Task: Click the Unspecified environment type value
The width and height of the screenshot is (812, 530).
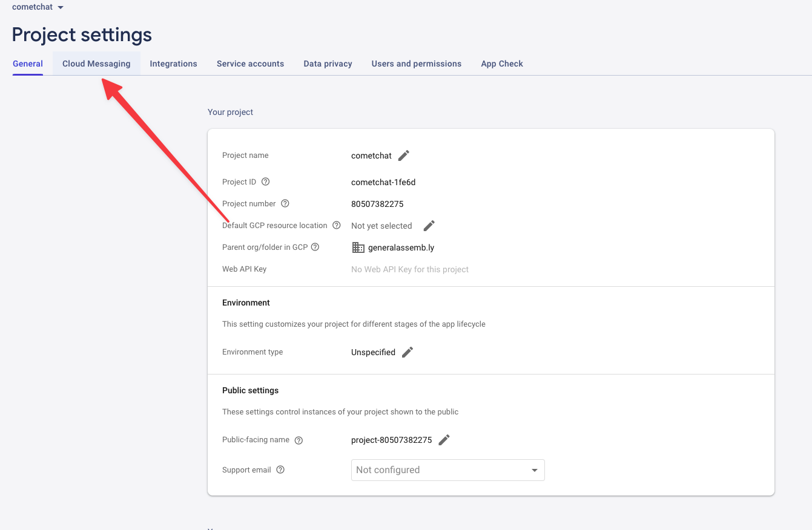Action: (373, 352)
